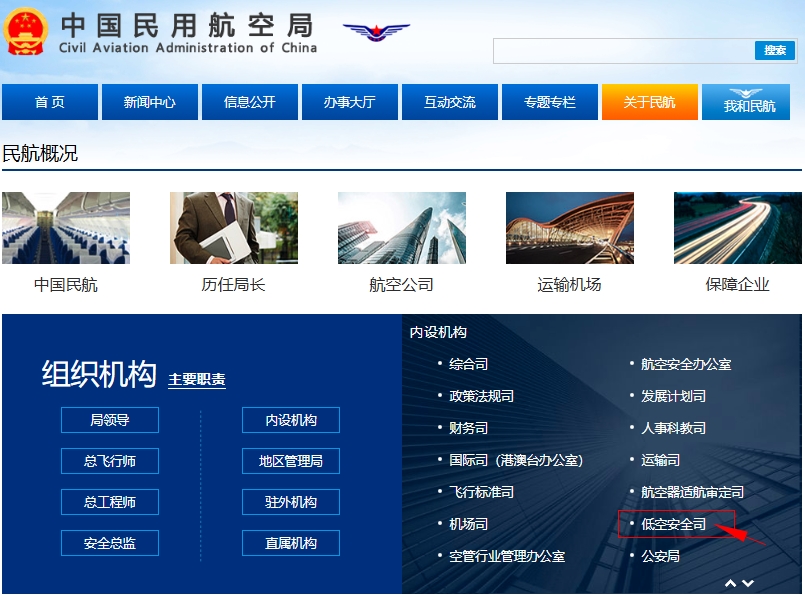
Task: Open the 发展计划司 department link
Action: pyautogui.click(x=674, y=396)
